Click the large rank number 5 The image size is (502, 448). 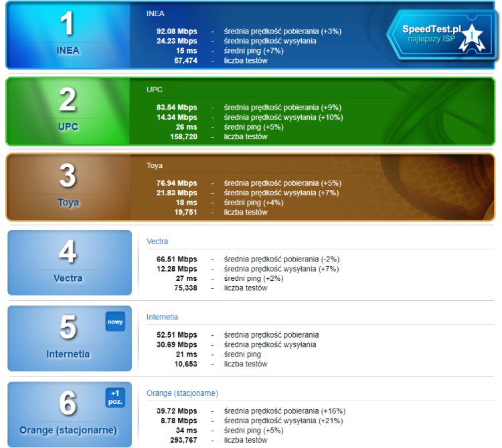pyautogui.click(x=68, y=328)
